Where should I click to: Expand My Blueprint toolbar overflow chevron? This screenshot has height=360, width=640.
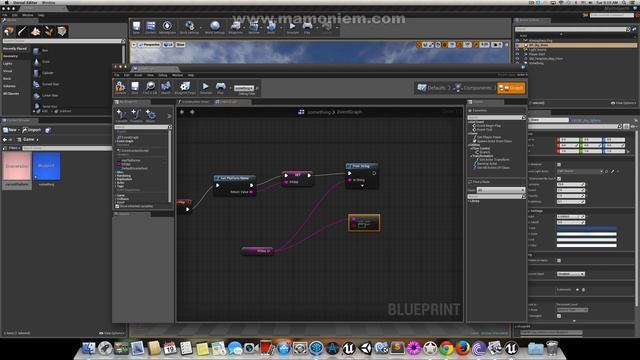pos(169,116)
